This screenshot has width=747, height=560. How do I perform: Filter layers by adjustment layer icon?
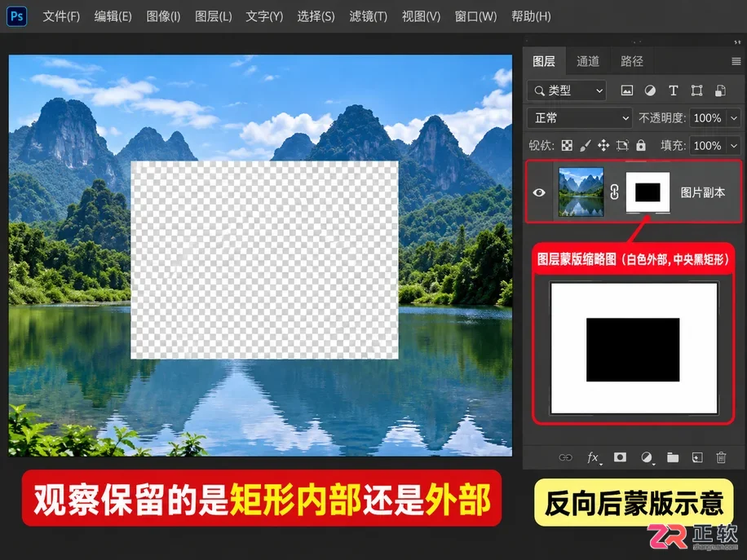pyautogui.click(x=650, y=90)
